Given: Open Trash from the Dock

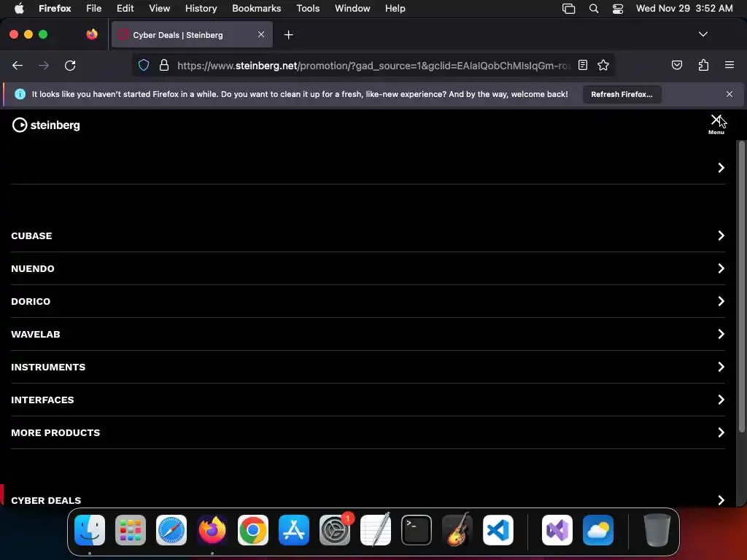Looking at the screenshot, I should (x=657, y=530).
